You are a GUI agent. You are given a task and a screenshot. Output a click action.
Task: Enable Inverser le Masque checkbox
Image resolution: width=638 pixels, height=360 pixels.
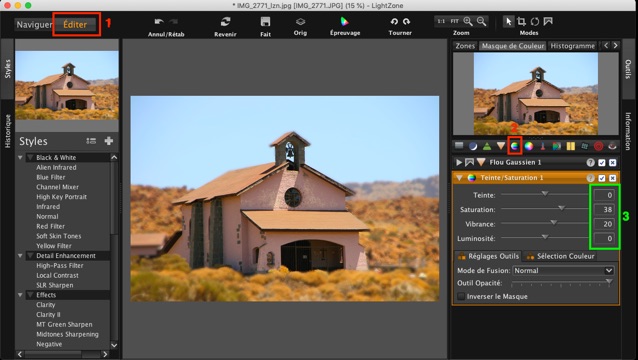pos(461,296)
